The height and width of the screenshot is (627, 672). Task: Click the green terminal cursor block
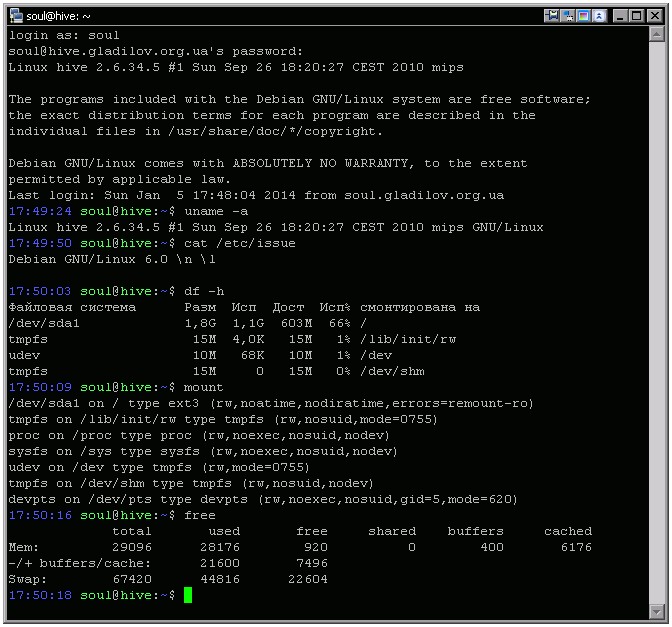click(x=188, y=595)
